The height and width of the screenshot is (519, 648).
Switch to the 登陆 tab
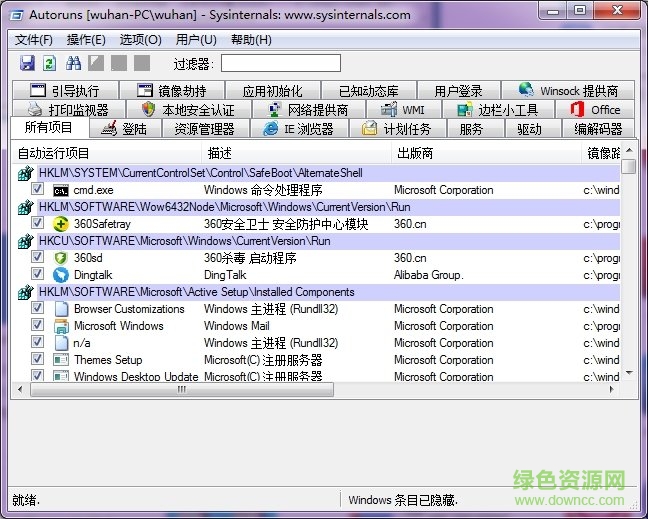tap(125, 129)
